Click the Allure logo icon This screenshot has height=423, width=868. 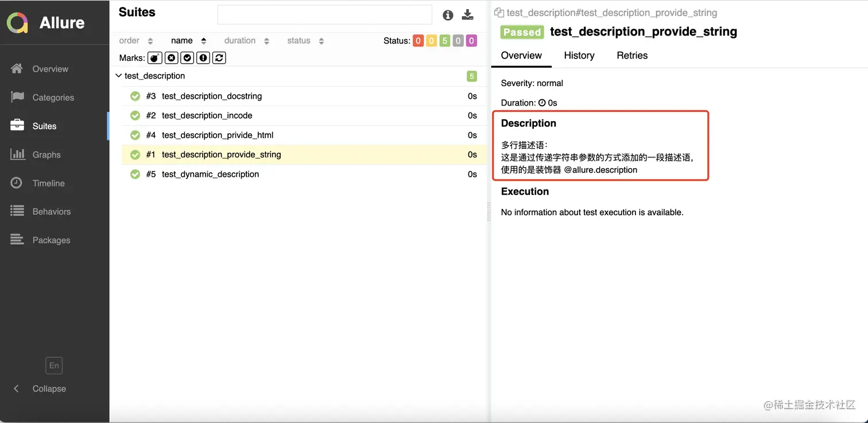[x=17, y=23]
